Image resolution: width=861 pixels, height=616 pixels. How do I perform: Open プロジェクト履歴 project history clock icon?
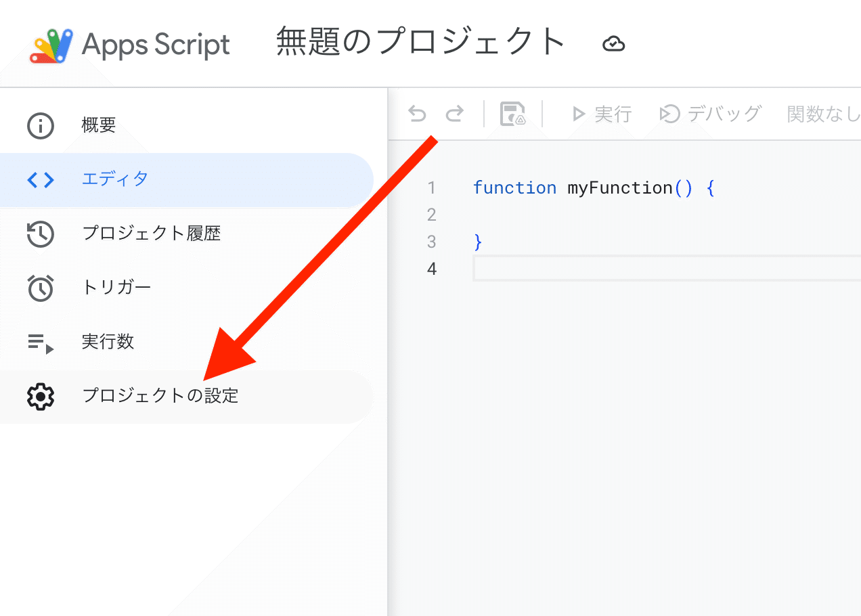coord(40,234)
